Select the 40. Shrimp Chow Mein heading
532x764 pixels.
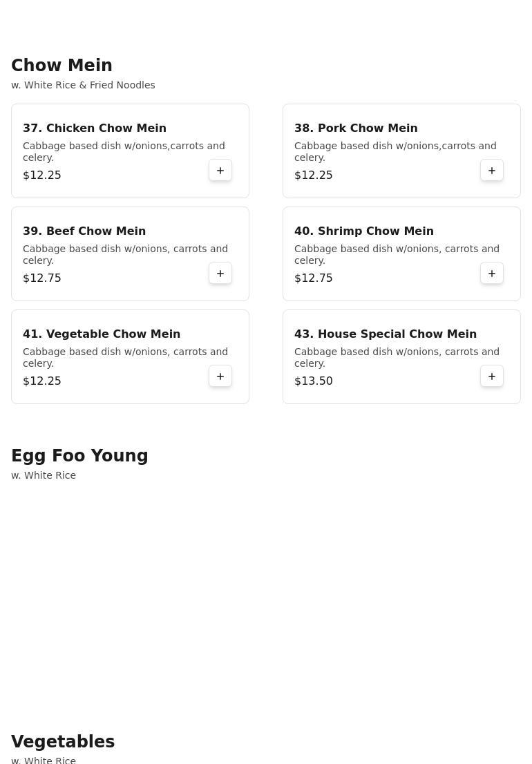[364, 231]
